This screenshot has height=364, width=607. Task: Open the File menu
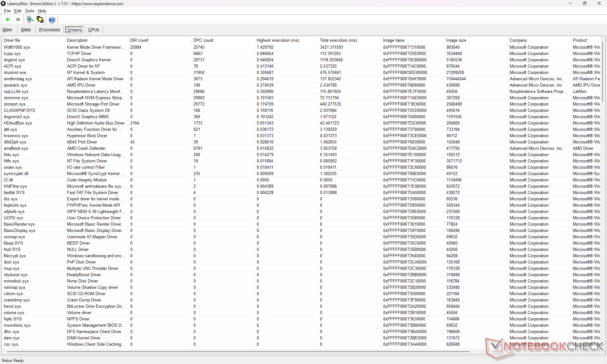pyautogui.click(x=7, y=11)
